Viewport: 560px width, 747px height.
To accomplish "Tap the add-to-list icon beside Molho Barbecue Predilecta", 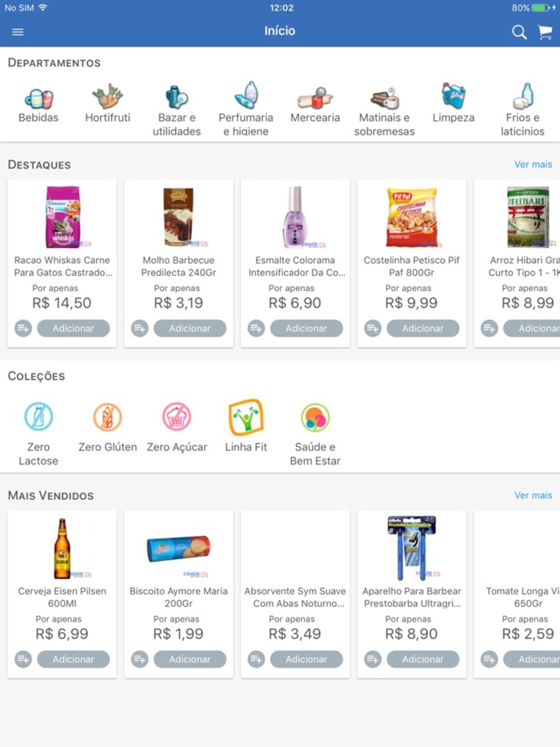I will pos(139,328).
